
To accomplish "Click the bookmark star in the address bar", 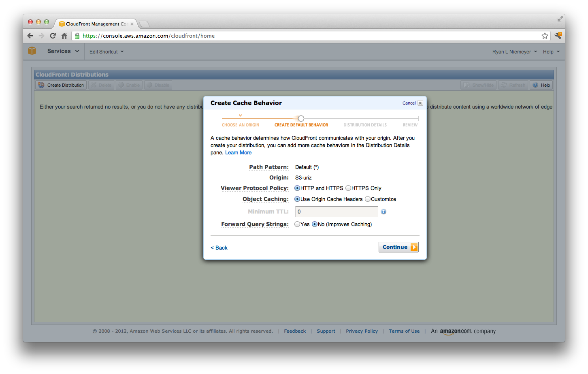I will [x=545, y=36].
